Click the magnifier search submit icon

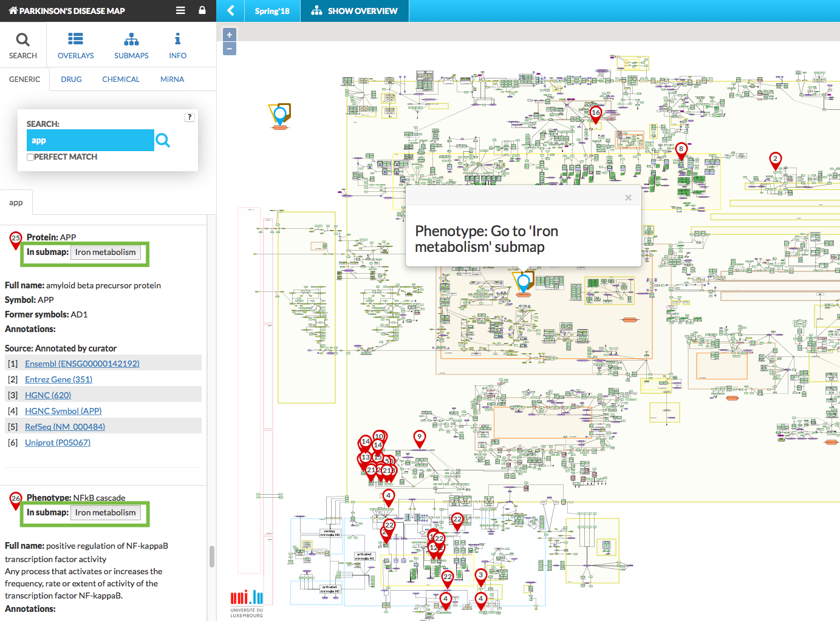tap(163, 141)
